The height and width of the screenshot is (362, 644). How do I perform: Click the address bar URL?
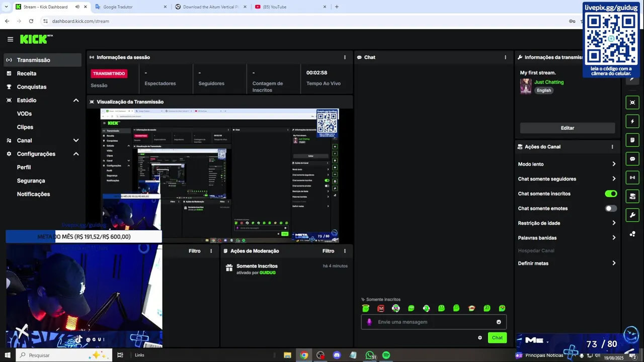pos(80,21)
